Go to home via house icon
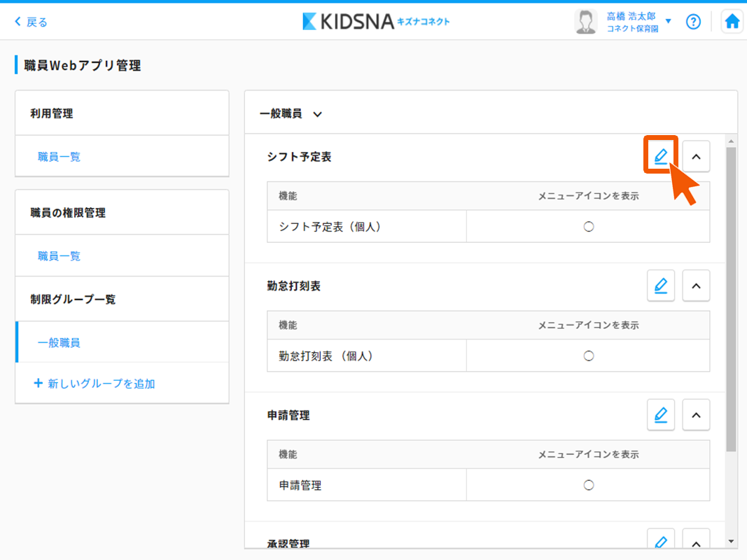 (732, 22)
